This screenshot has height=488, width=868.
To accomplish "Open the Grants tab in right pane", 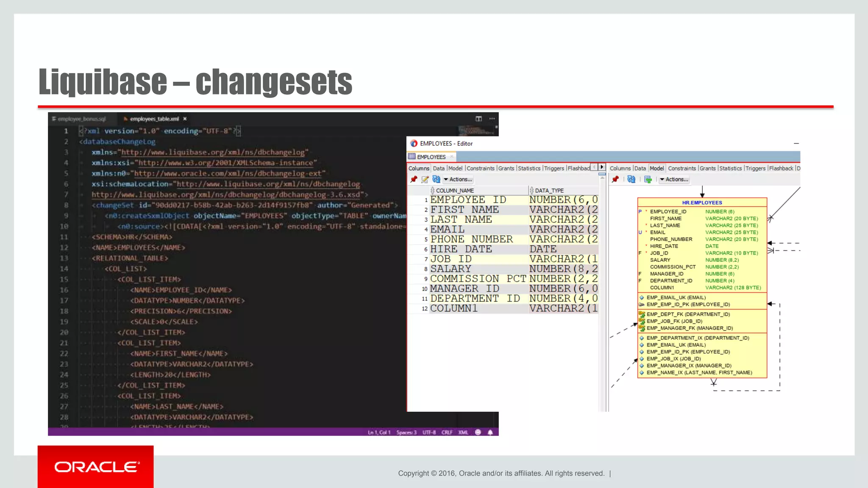I will 707,168.
